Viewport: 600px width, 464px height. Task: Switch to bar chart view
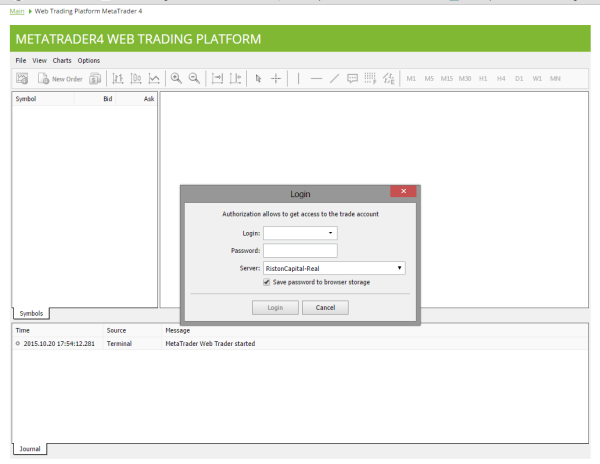pos(117,78)
